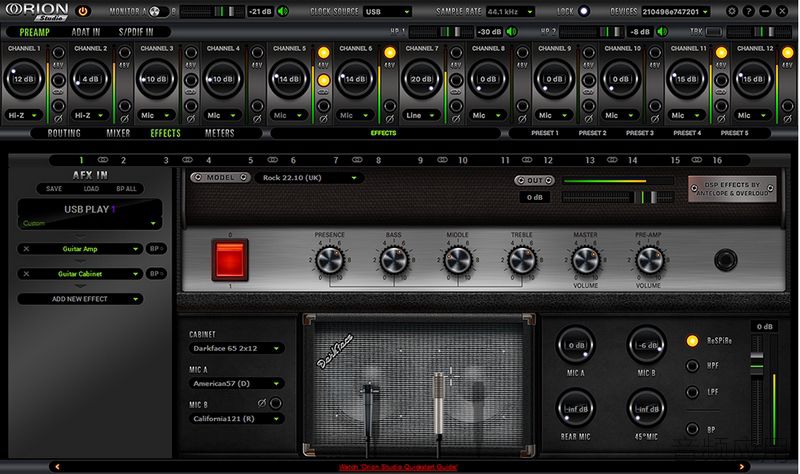Click the Rear Mic level knob

pyautogui.click(x=576, y=409)
